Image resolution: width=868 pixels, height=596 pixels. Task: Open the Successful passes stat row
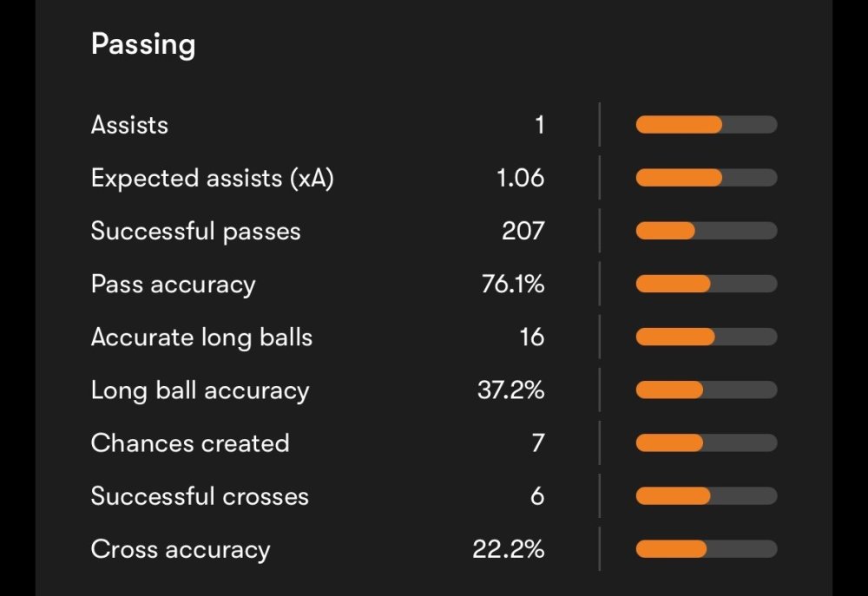pos(195,232)
